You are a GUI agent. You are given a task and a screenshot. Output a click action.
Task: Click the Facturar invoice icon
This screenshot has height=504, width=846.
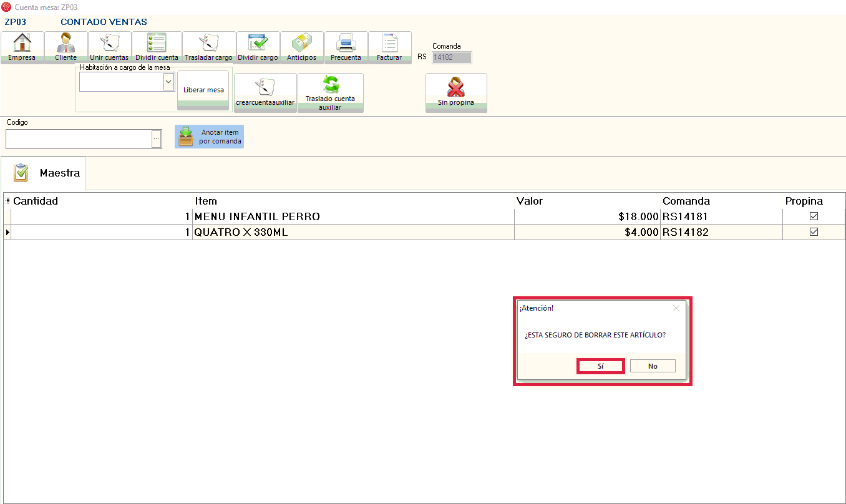[x=389, y=43]
